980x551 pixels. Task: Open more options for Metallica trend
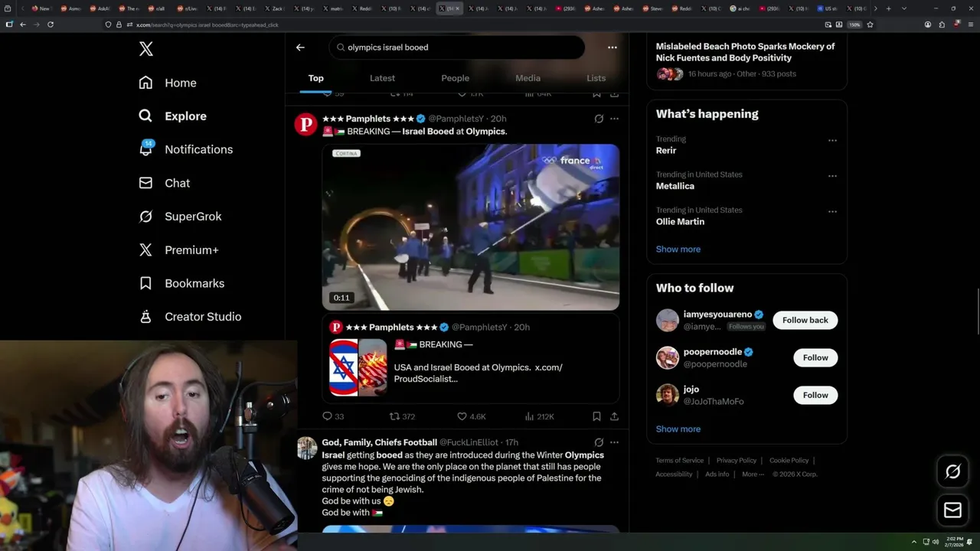click(832, 176)
